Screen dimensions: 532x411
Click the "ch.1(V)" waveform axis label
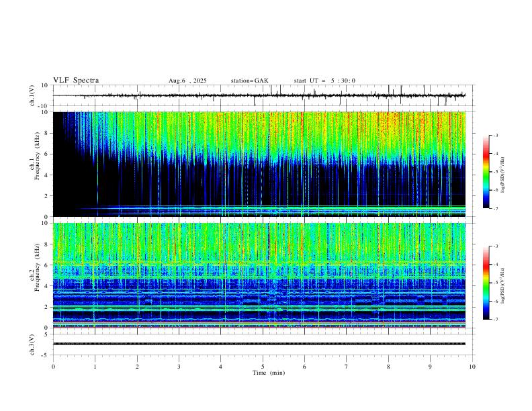32,95
